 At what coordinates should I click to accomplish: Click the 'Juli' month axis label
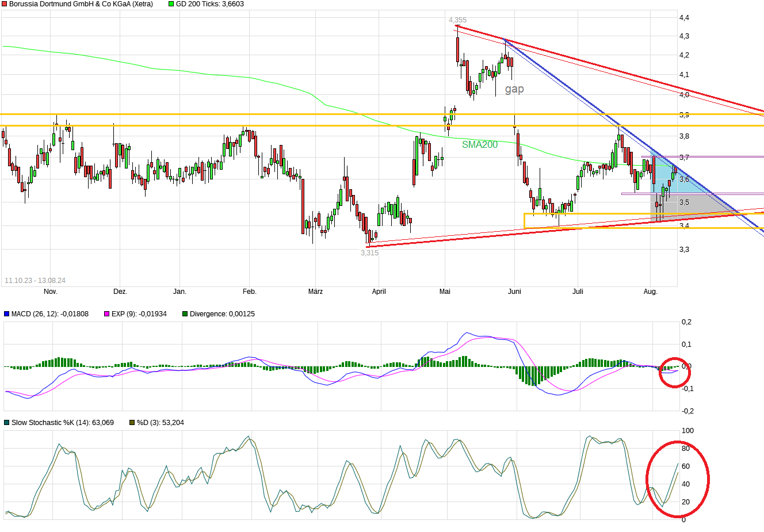(x=578, y=292)
